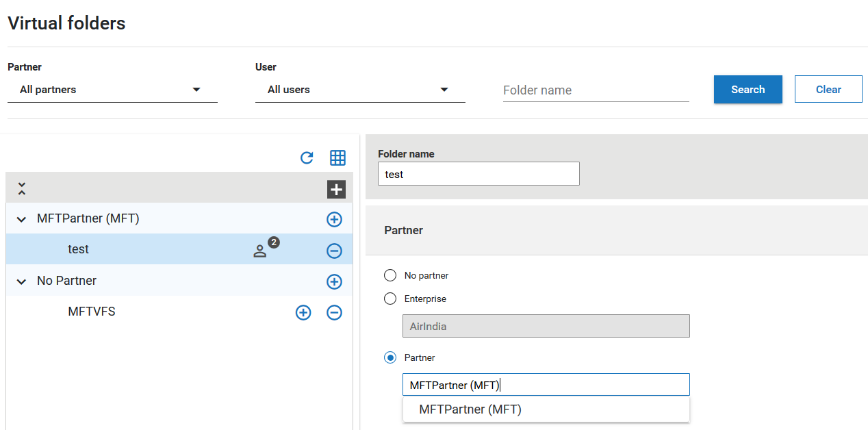The image size is (868, 430).
Task: Remove the test folder with minus icon
Action: pos(334,251)
